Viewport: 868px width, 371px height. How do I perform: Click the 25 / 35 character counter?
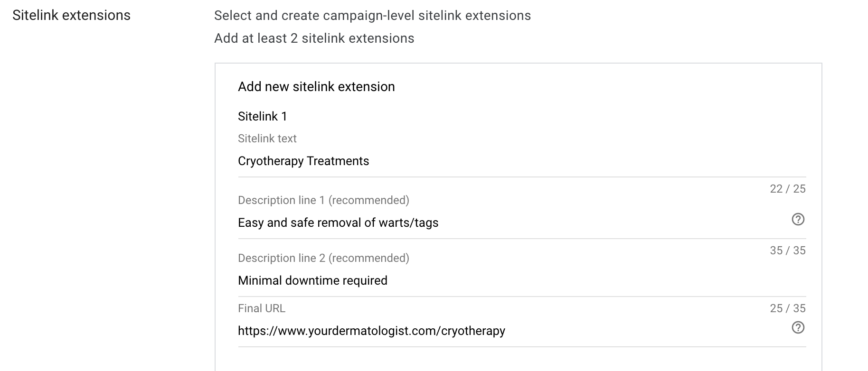tap(787, 308)
